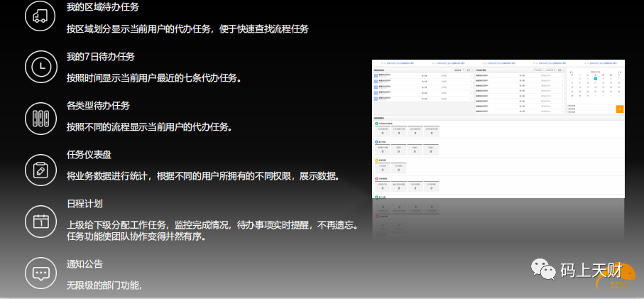Open the dropdown in the left task list header
Viewport: 644px width, 299px height.
point(458,70)
